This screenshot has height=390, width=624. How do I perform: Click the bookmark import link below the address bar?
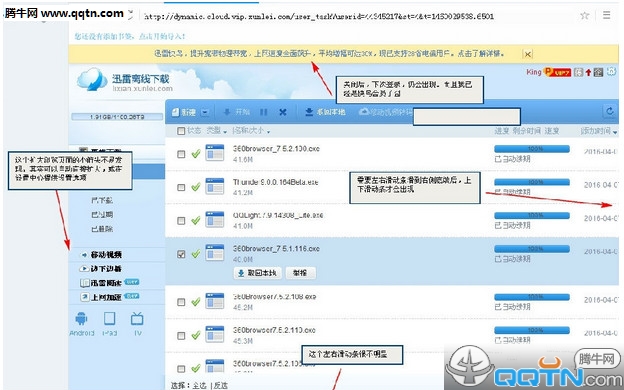point(129,36)
